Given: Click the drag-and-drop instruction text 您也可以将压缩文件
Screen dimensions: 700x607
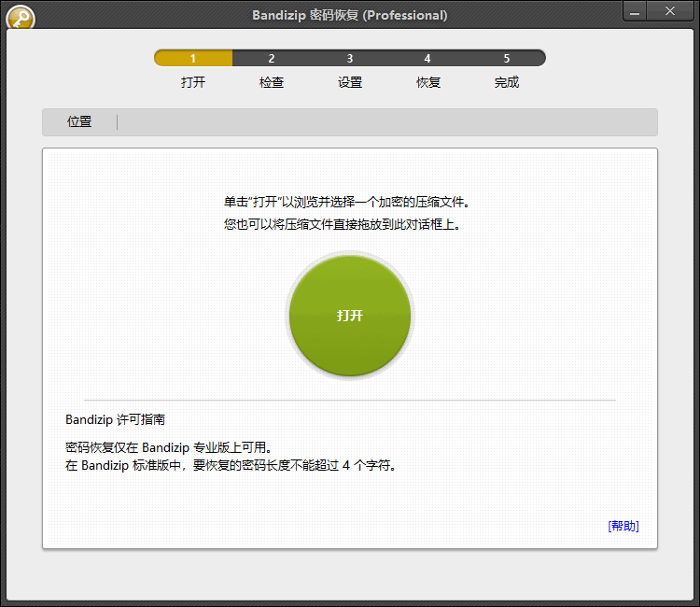Looking at the screenshot, I should tap(343, 225).
